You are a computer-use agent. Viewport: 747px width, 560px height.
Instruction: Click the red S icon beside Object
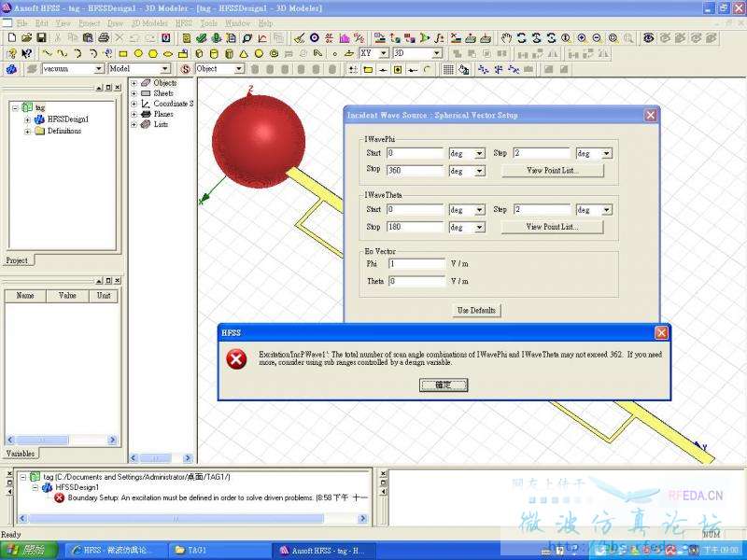click(186, 69)
